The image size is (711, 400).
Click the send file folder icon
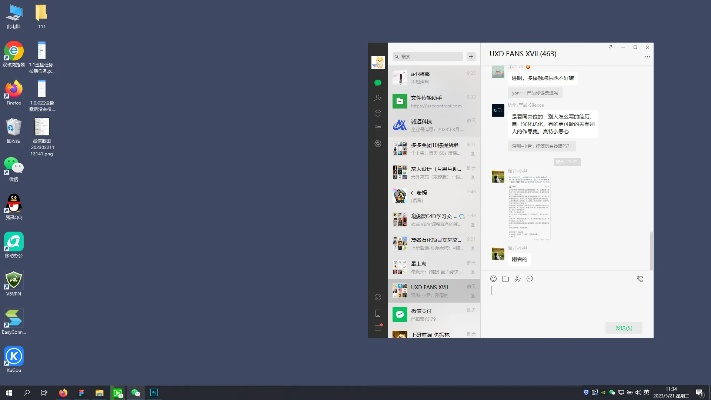(505, 279)
